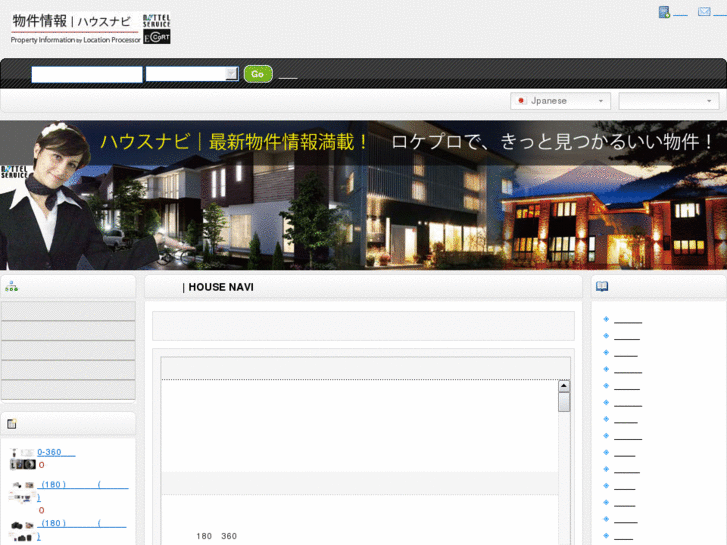Focus the search text field in the dark bar

click(87, 74)
